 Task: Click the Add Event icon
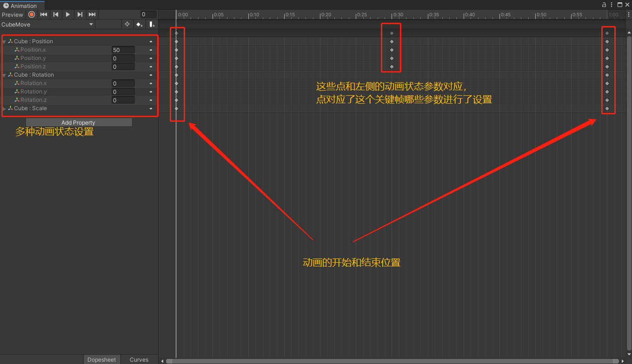click(x=152, y=24)
